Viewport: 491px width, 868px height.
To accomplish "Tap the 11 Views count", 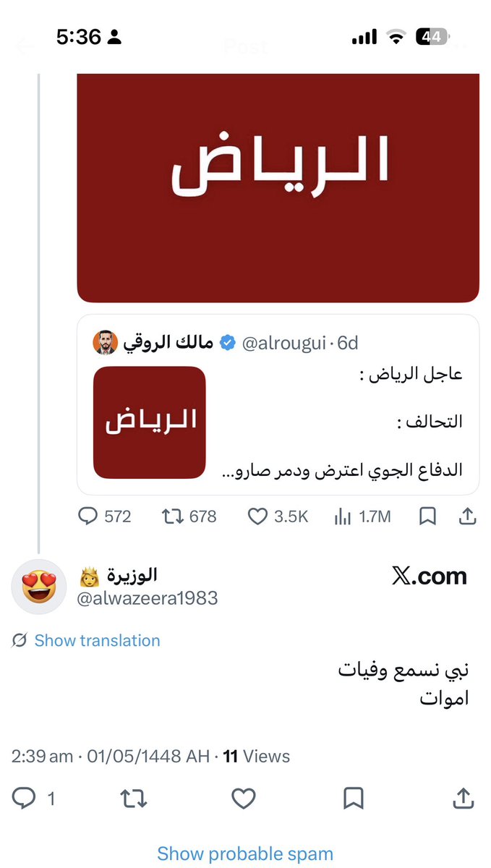I will coord(256,757).
